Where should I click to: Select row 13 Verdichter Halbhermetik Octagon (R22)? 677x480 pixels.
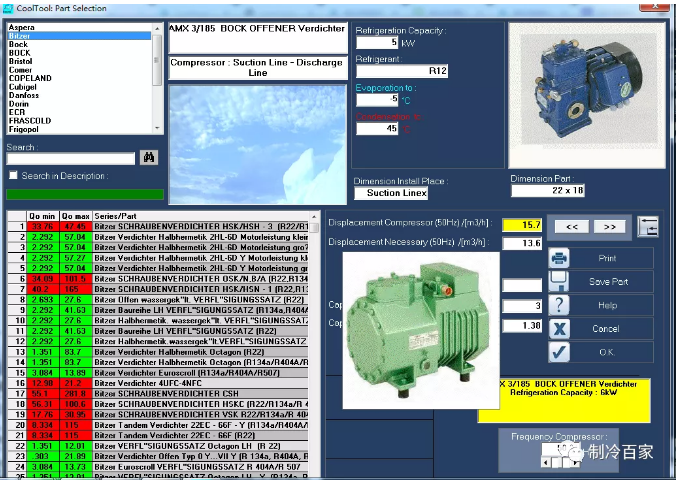tap(158, 352)
